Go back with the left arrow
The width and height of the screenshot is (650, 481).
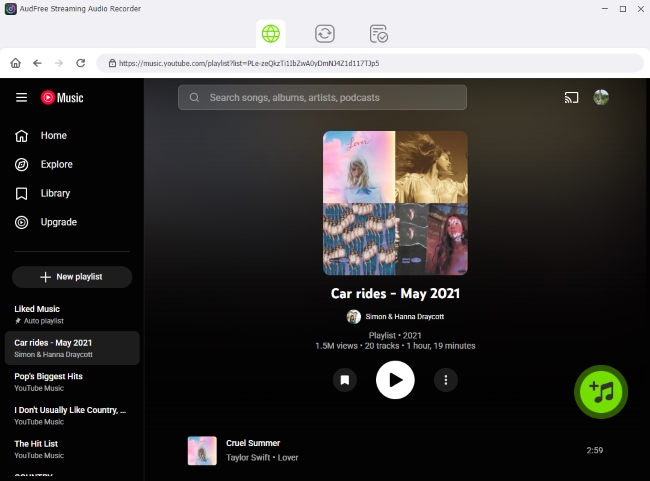click(37, 63)
